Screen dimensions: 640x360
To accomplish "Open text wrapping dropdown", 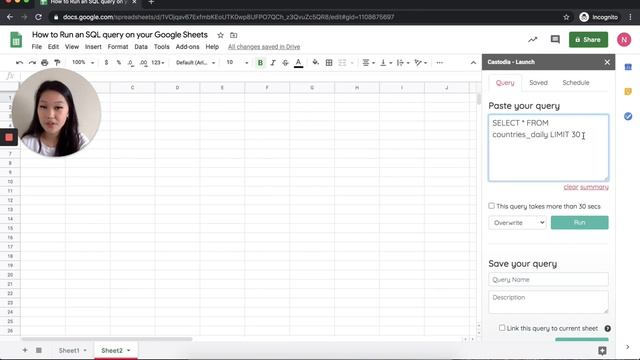I will pyautogui.click(x=403, y=63).
